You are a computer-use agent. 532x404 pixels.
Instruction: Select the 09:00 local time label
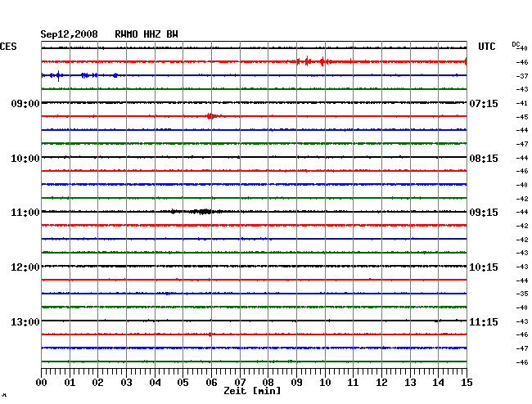[x=25, y=103]
